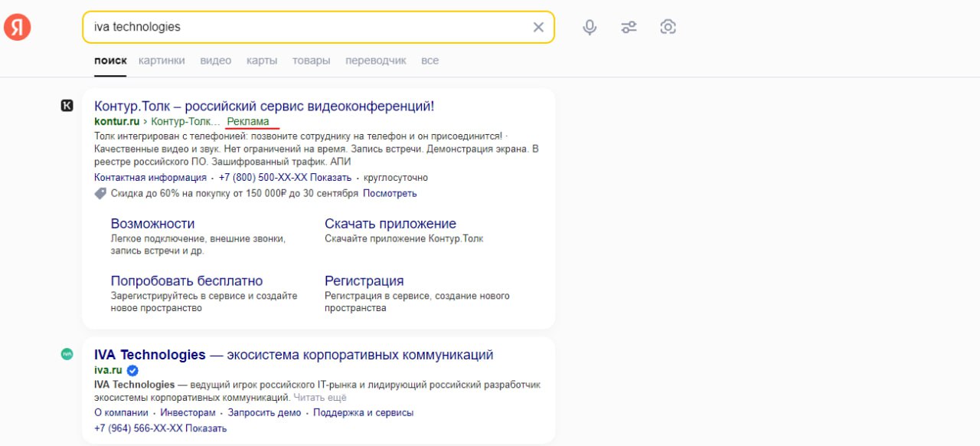Screen dimensions: 980x446
Task: Open the 'Регистрация' sitelink
Action: pyautogui.click(x=364, y=281)
